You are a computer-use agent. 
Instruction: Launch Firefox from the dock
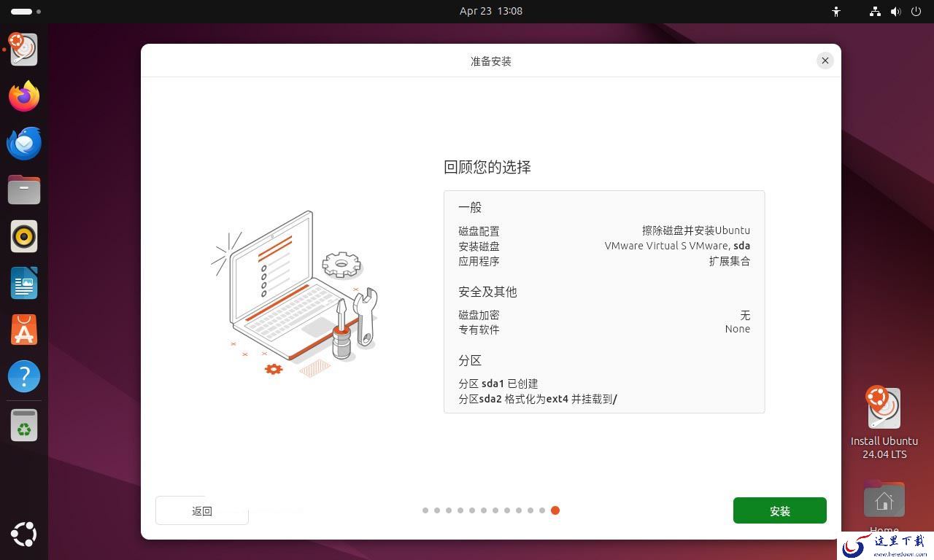(x=24, y=96)
